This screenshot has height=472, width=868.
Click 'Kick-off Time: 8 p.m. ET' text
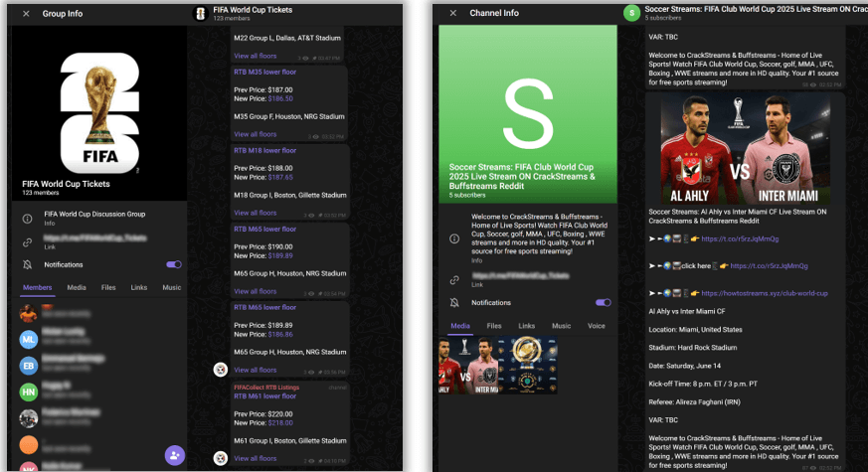tap(703, 384)
